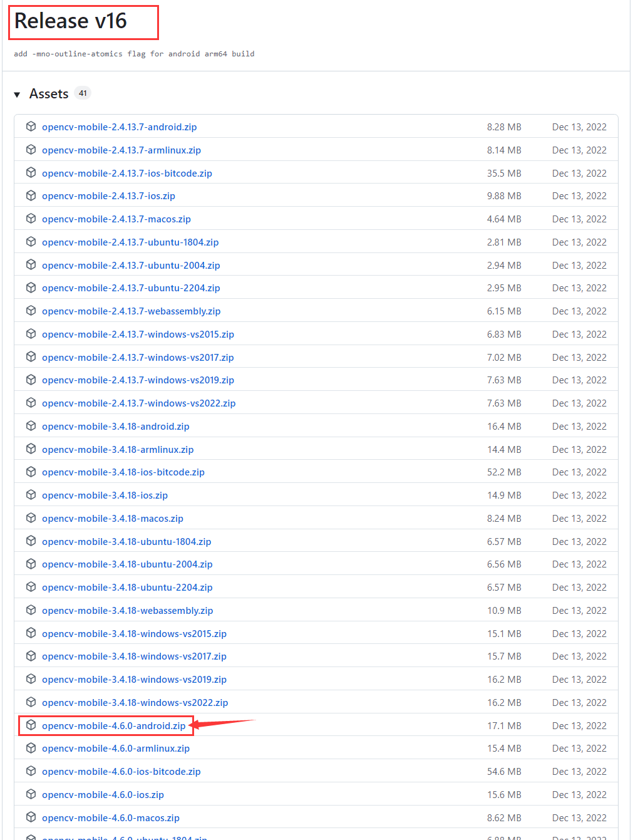This screenshot has height=840, width=643.
Task: Click opencv-mobile-2.4.13.7-macos.zip link
Action: (116, 219)
